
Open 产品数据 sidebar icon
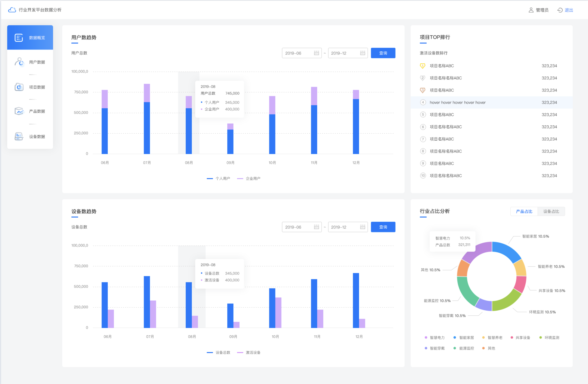19,111
